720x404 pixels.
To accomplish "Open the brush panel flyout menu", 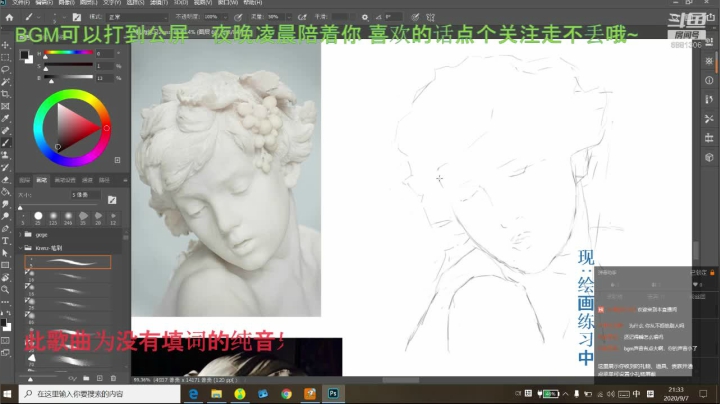I will click(x=125, y=180).
